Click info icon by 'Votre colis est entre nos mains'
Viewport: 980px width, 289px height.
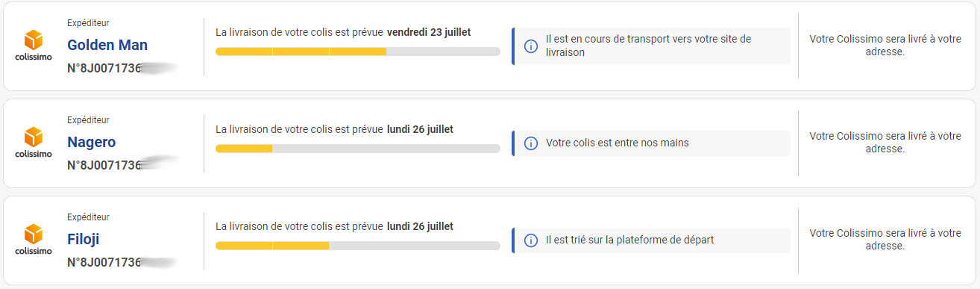[x=531, y=143]
